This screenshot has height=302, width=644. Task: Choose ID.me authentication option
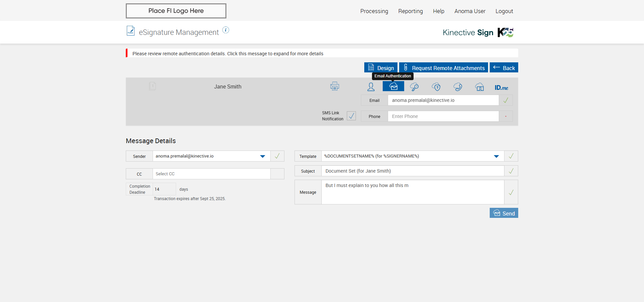coord(501,87)
